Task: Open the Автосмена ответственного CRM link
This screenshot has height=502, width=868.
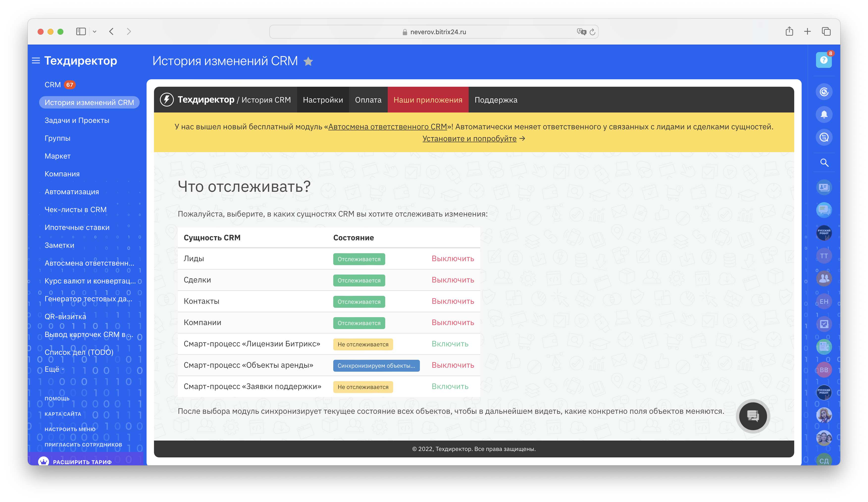Action: pyautogui.click(x=387, y=127)
